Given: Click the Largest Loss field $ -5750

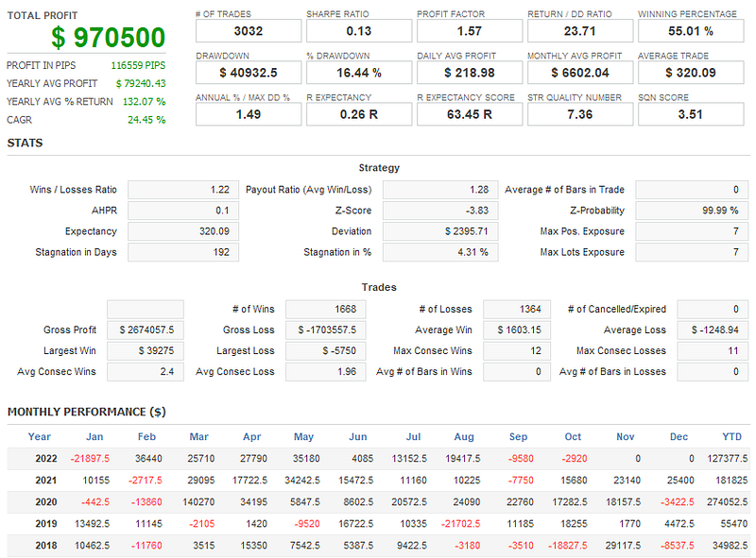Looking at the screenshot, I should click(325, 351).
